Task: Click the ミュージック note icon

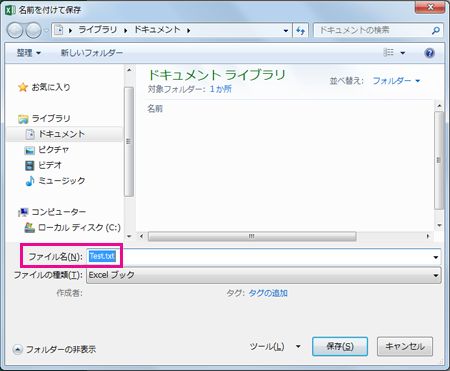Action: point(30,181)
